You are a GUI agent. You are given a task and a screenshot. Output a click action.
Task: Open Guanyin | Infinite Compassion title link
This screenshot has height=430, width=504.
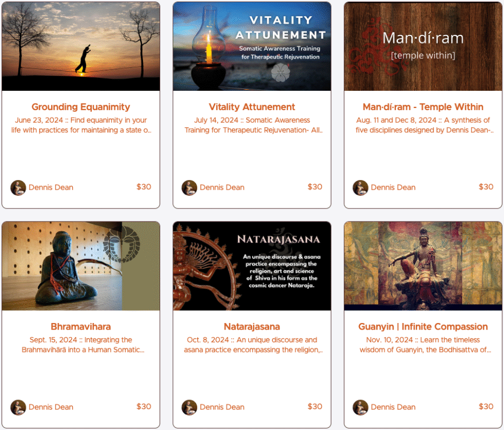(423, 326)
